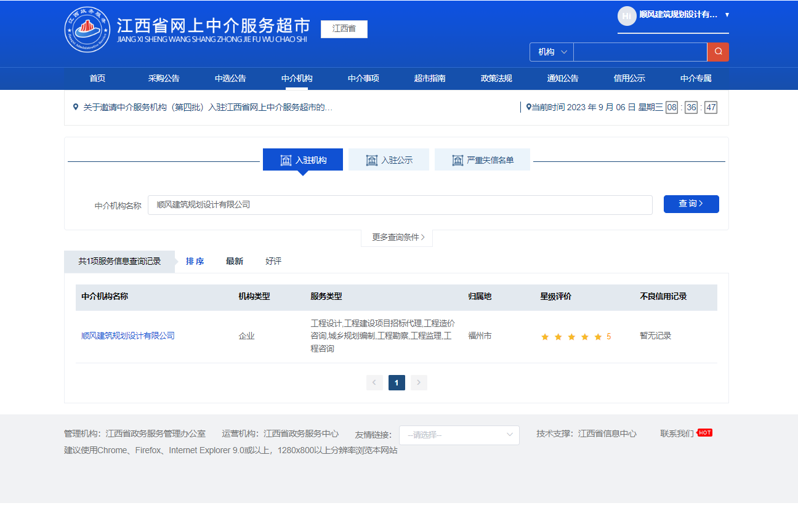Viewport: 798px width, 532px height.
Task: Switch to 入驻公示 tab
Action: tap(389, 159)
